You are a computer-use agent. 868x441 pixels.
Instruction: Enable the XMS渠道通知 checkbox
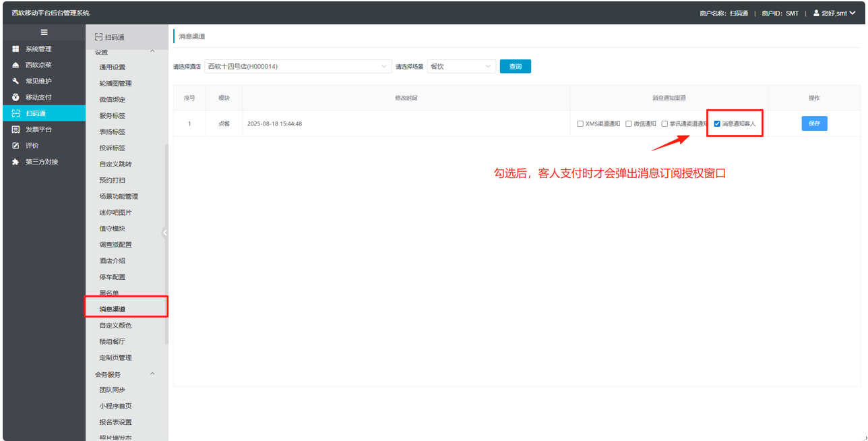click(580, 124)
